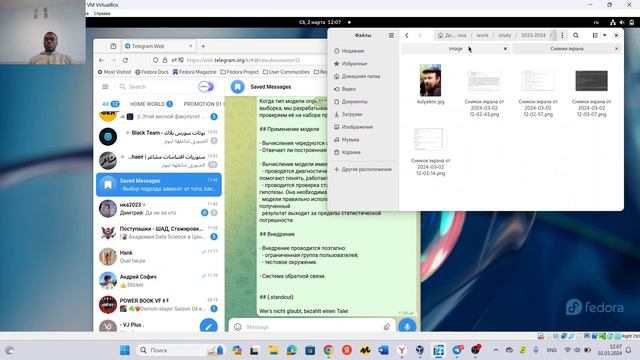Go back in the Files window
This screenshot has height=360, width=640.
pyautogui.click(x=407, y=36)
